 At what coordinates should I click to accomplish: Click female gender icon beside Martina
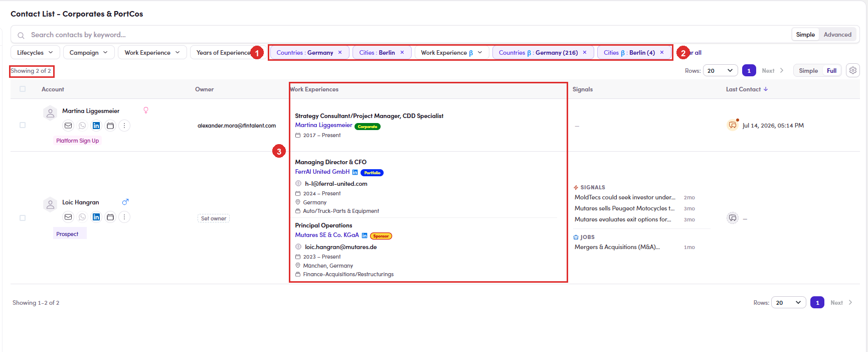pyautogui.click(x=146, y=110)
